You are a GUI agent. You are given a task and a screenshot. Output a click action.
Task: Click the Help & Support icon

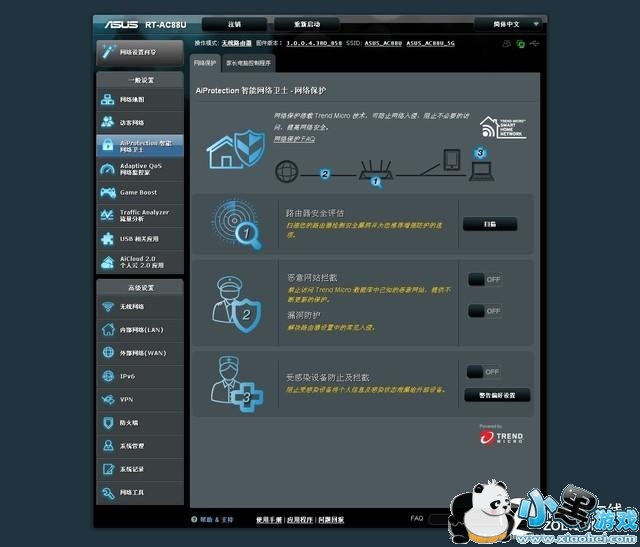click(194, 520)
